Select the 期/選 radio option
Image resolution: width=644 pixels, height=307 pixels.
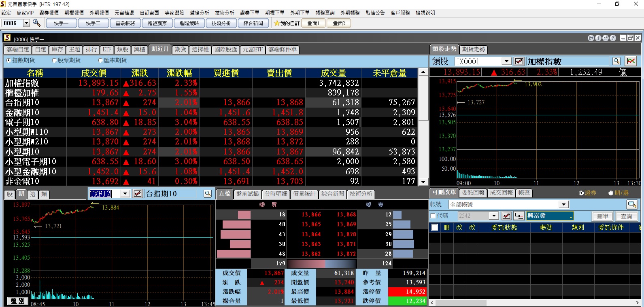coord(611,193)
